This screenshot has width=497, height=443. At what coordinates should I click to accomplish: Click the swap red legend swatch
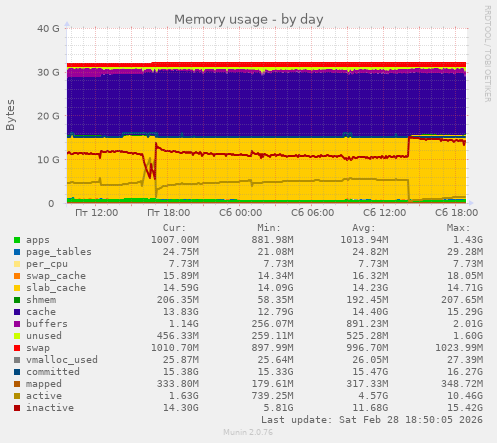pos(17,348)
